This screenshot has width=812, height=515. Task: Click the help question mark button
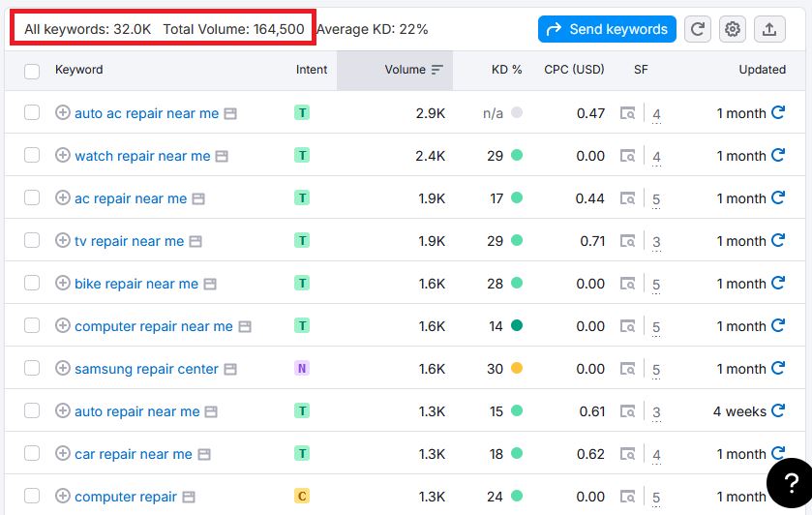[x=789, y=481]
